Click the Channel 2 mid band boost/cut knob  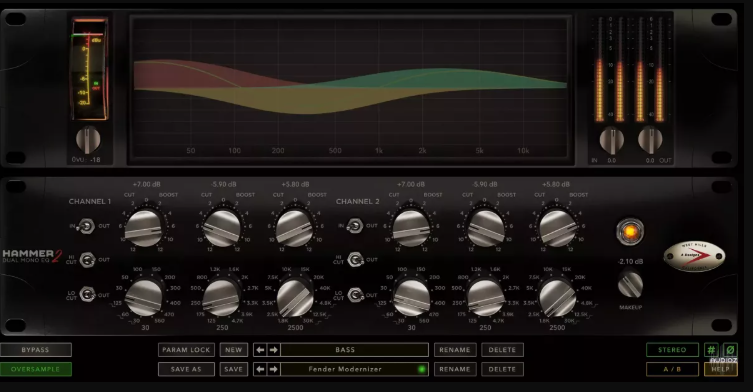point(486,228)
